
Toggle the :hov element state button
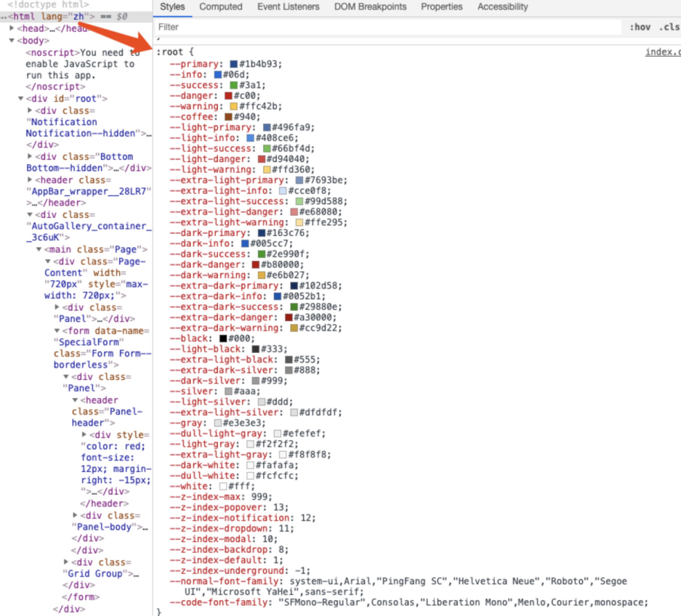tap(640, 27)
